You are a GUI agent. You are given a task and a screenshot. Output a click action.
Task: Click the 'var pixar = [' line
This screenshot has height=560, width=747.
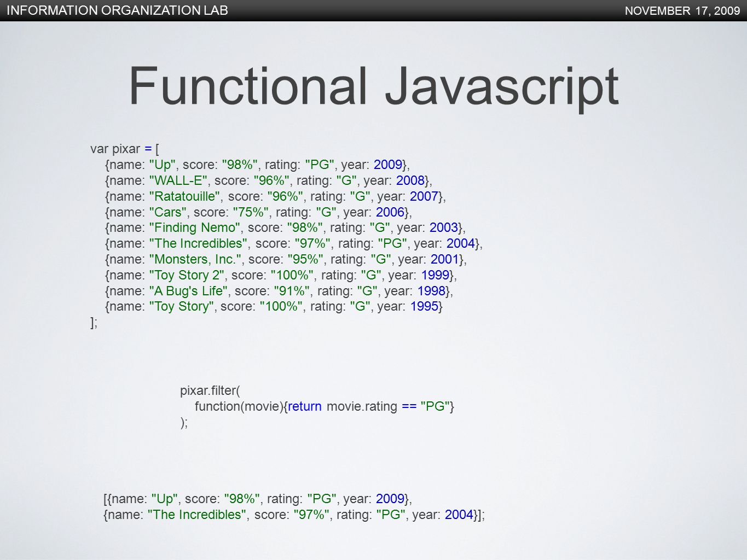click(125, 149)
